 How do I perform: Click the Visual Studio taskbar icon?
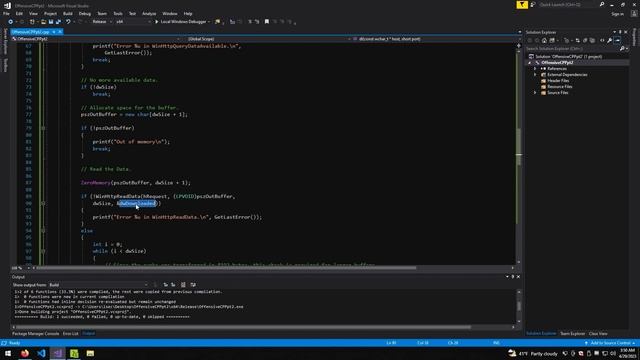[x=58, y=353]
